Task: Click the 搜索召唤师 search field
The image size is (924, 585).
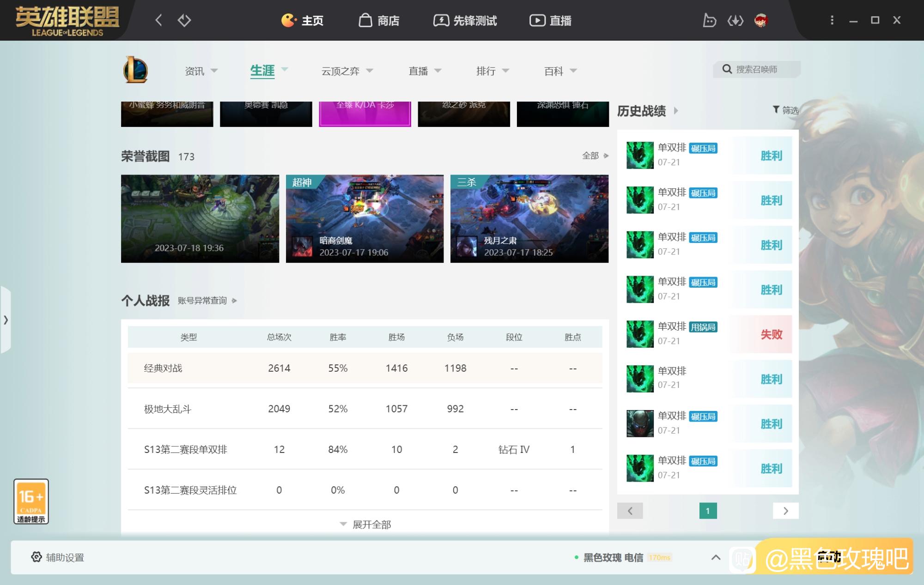Action: click(x=757, y=69)
